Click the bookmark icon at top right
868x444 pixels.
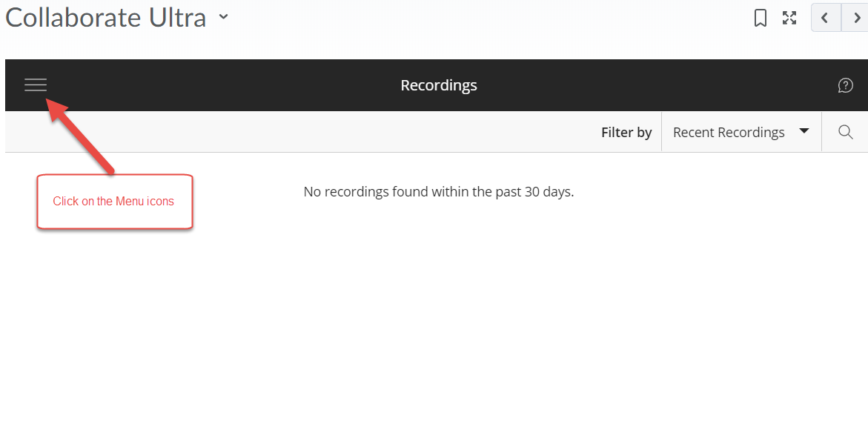pos(760,17)
